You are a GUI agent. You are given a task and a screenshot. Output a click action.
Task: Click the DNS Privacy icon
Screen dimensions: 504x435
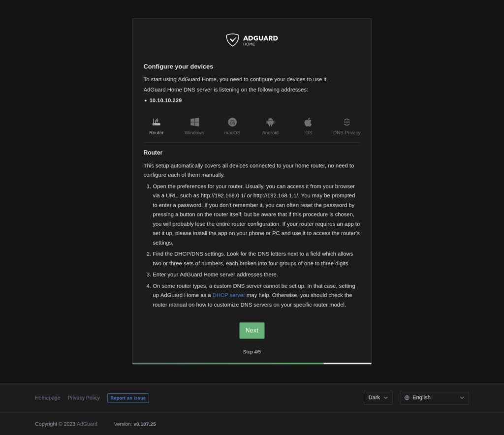pyautogui.click(x=346, y=122)
